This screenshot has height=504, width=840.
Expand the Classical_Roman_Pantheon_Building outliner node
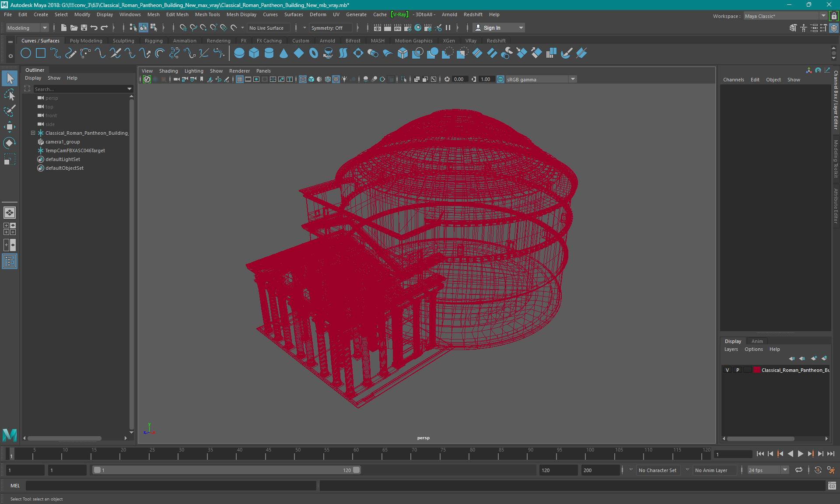pos(33,133)
